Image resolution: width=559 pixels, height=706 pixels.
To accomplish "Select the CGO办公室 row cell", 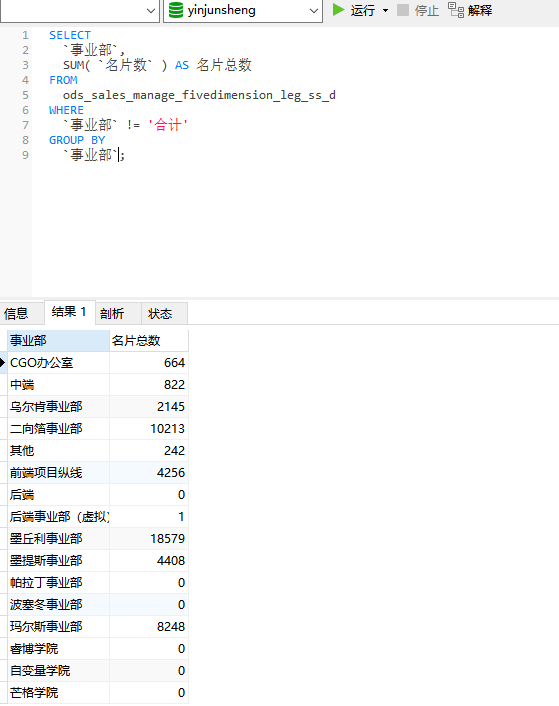I will [59, 363].
